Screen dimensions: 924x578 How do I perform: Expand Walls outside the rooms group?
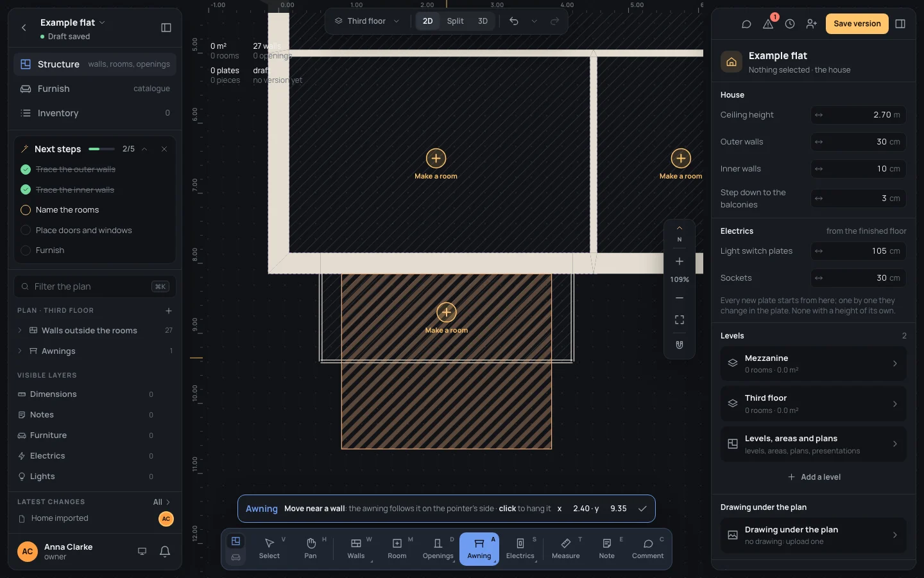20,330
